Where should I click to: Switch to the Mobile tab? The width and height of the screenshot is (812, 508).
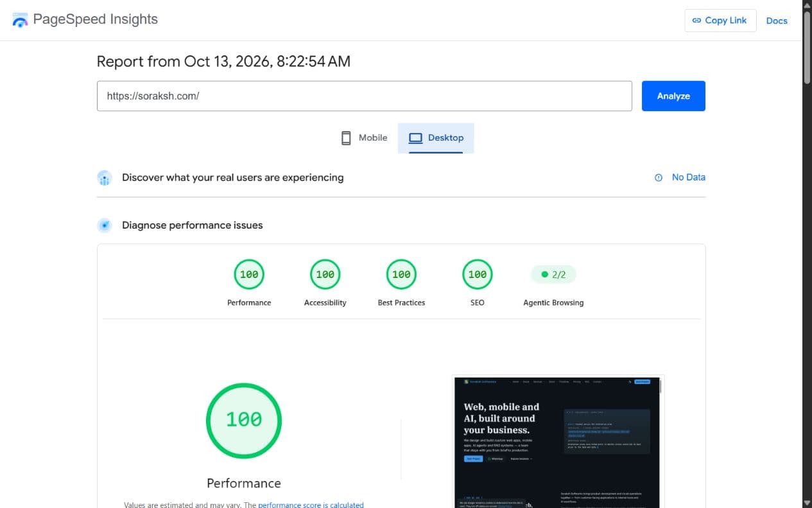point(364,137)
